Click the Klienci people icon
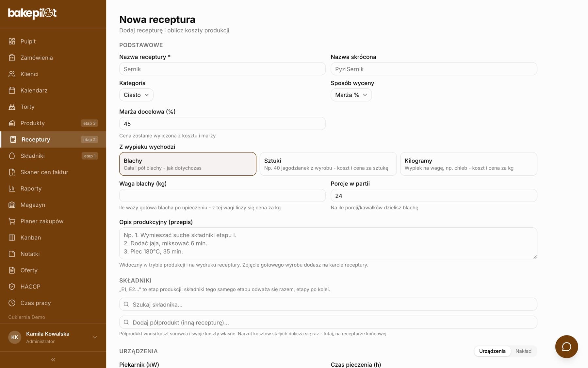 click(x=12, y=74)
